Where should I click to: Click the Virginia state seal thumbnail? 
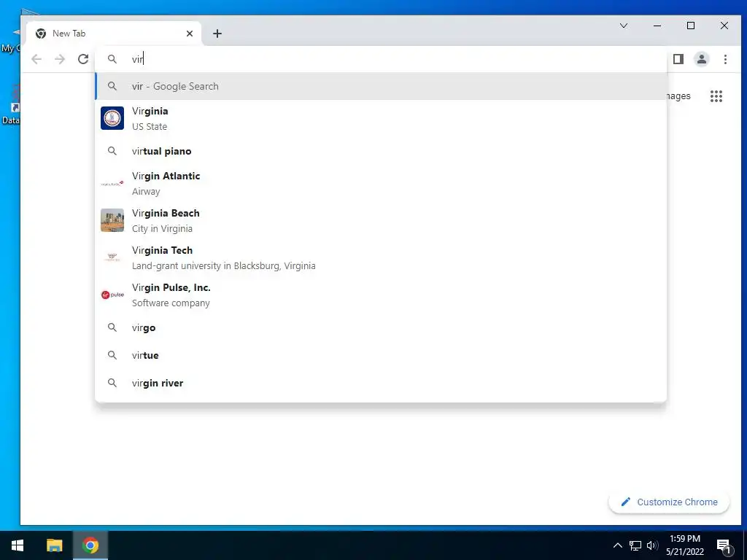(x=112, y=118)
